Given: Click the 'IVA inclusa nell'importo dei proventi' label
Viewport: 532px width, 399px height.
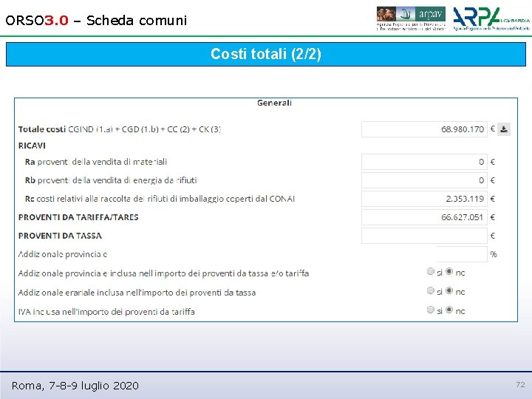Looking at the screenshot, I should 106,312.
